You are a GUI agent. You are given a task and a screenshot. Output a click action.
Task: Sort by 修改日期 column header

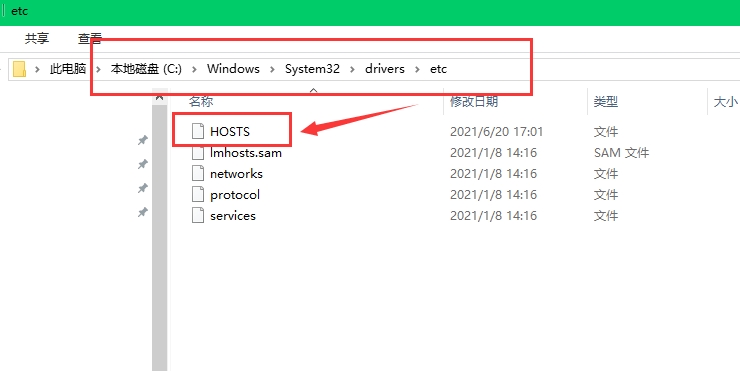474,101
